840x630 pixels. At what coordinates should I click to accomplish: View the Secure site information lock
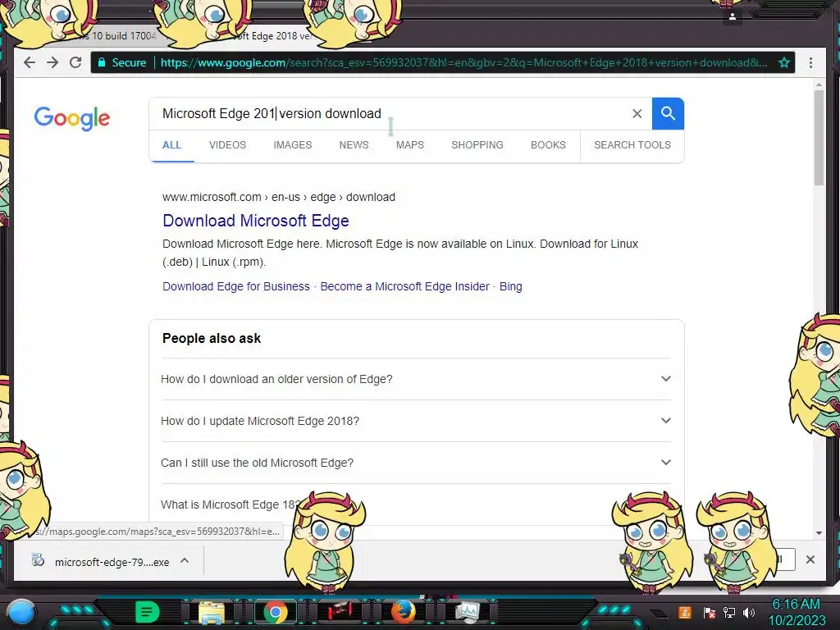[102, 62]
